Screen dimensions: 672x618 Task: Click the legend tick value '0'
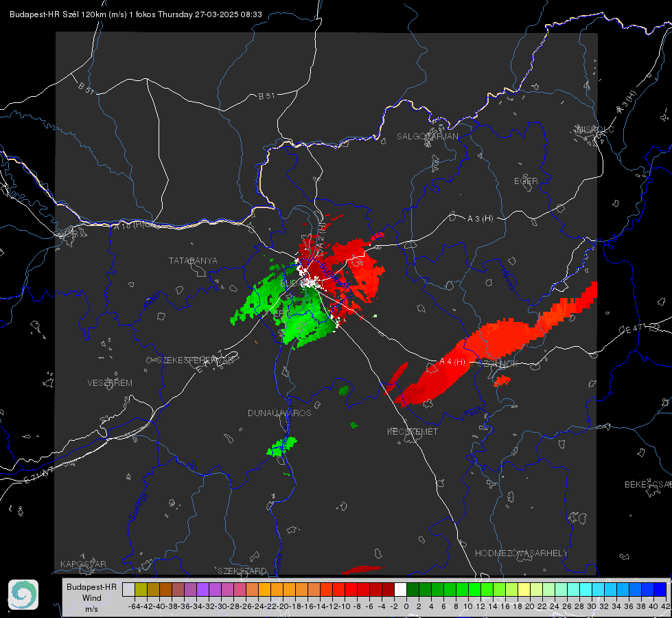406,606
